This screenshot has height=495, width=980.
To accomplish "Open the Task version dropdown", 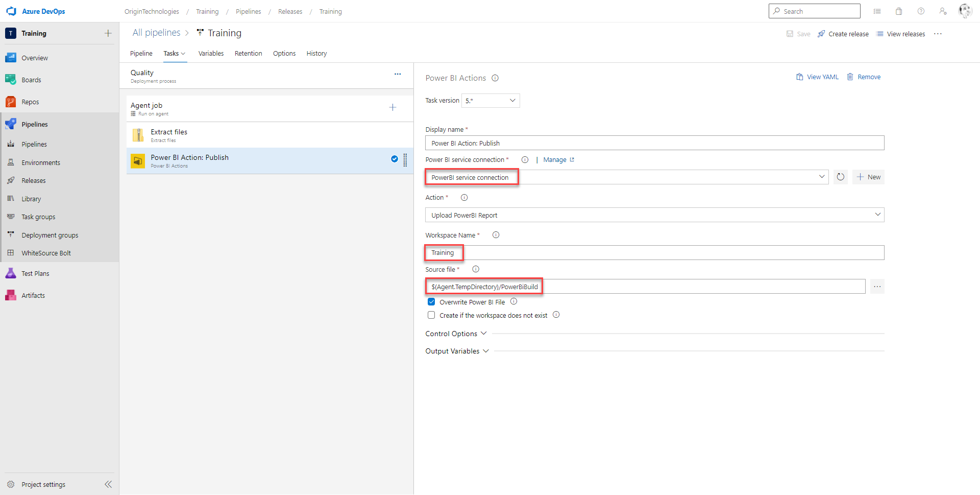I will [491, 101].
